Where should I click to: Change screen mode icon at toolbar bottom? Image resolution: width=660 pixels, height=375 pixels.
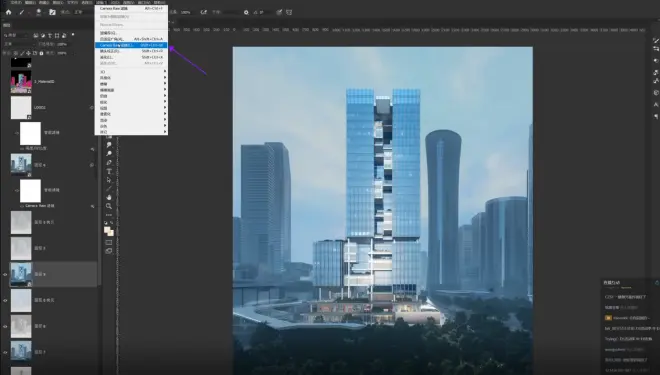109,251
